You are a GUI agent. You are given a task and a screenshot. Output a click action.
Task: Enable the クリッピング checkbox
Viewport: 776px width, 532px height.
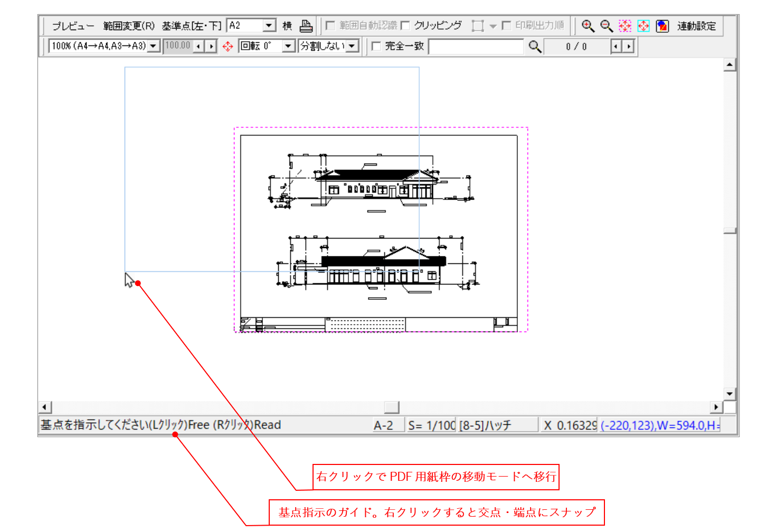point(405,25)
